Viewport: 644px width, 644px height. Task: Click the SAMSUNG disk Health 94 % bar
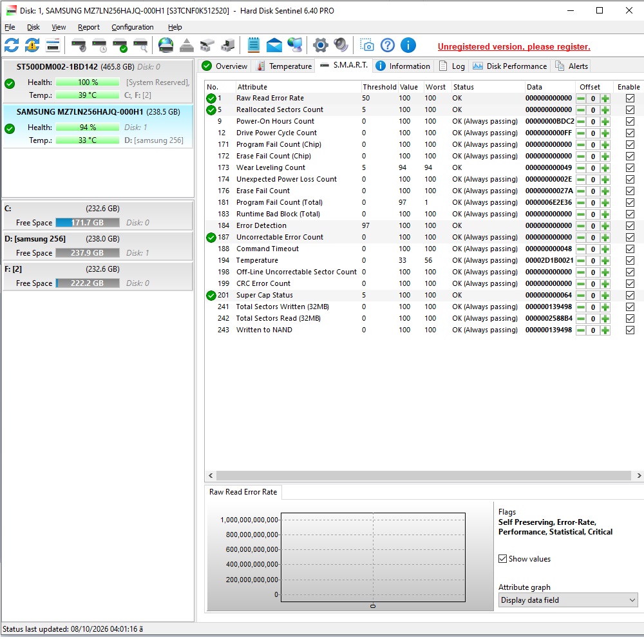(x=88, y=128)
